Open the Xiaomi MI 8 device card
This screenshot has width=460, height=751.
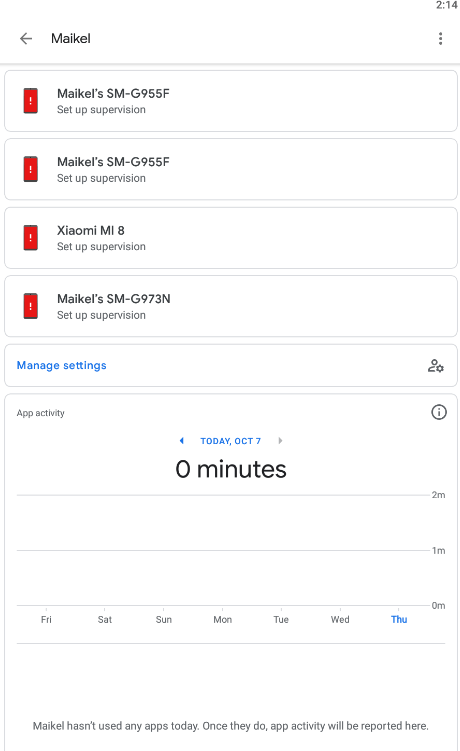click(x=231, y=238)
